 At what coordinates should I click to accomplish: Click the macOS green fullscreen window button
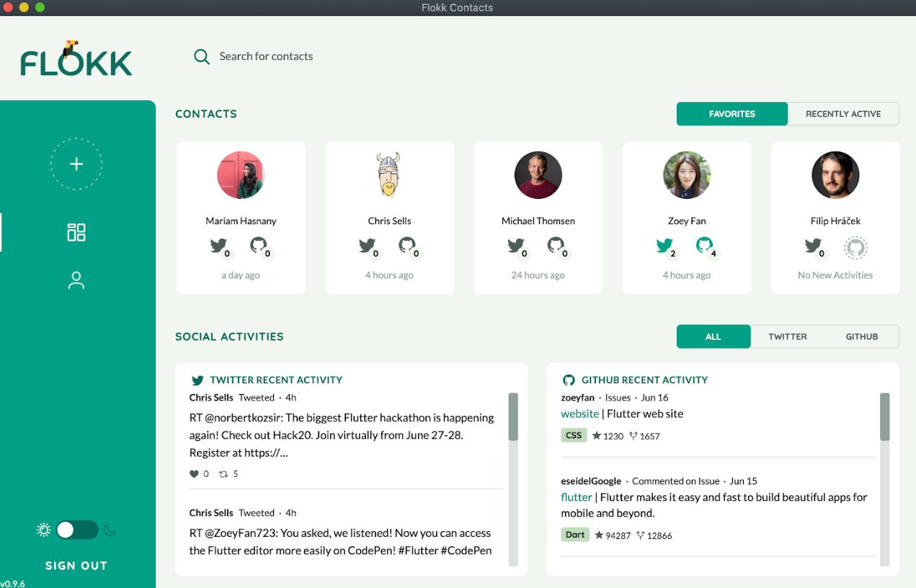[40, 7]
